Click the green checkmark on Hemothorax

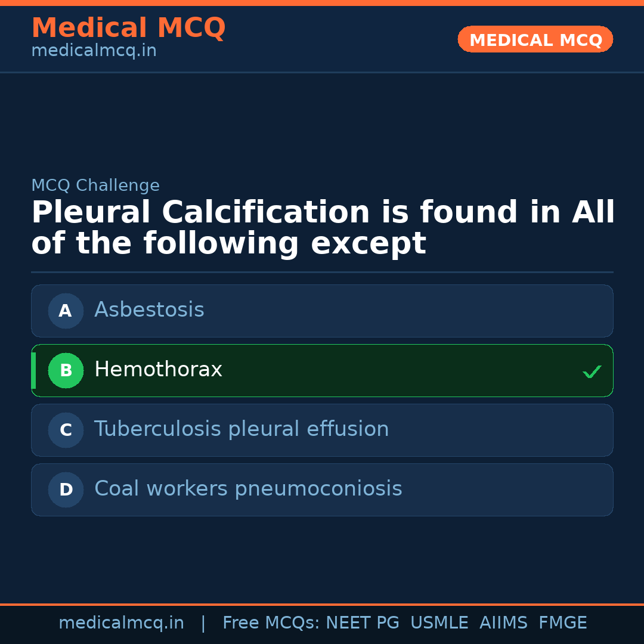(592, 371)
